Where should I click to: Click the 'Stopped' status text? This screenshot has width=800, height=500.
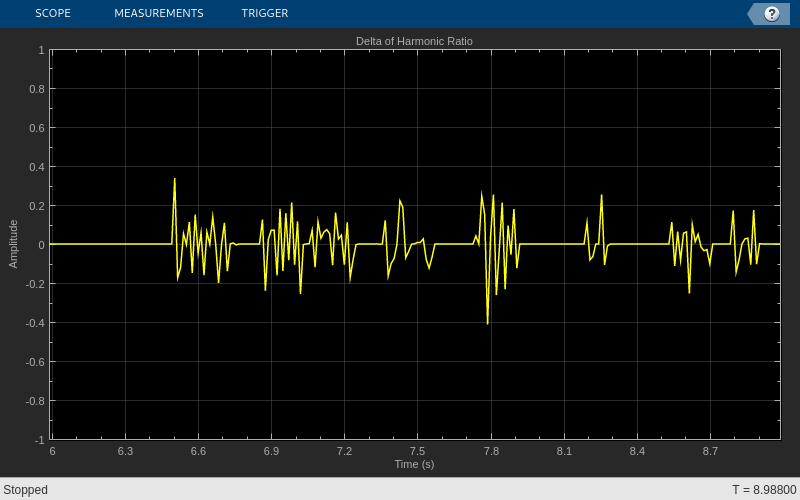click(x=26, y=490)
